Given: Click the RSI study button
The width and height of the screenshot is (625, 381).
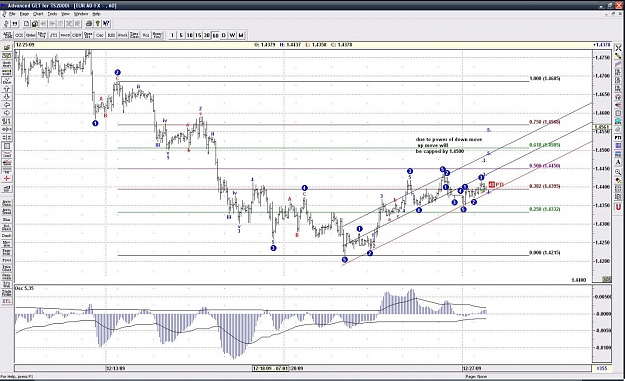Looking at the screenshot, I should click(x=111, y=35).
